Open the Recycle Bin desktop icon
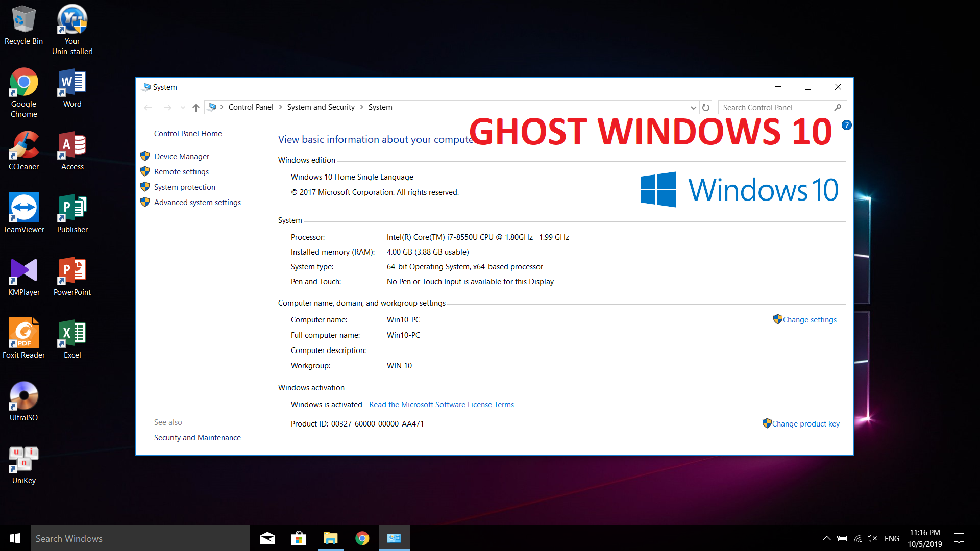The width and height of the screenshot is (980, 551). click(23, 26)
